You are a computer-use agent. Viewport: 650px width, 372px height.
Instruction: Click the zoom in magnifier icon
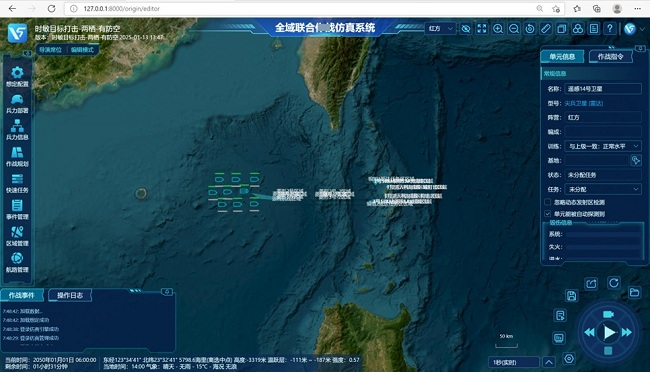[498, 29]
